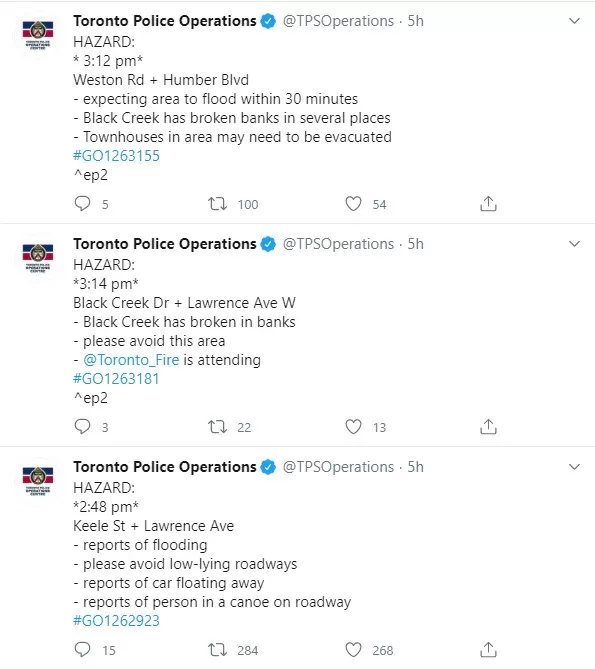Like the Black Creek Dr + Lawrence tweet
The height and width of the screenshot is (669, 595).
(353, 427)
